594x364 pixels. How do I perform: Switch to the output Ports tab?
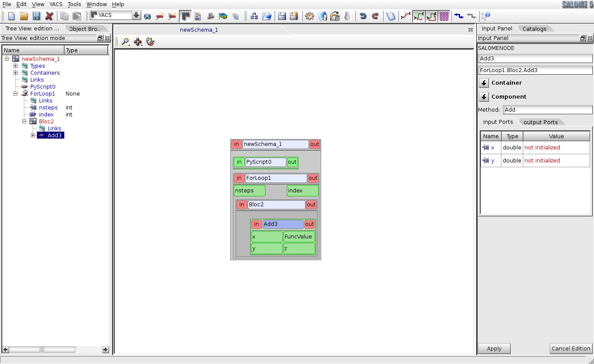(x=541, y=122)
